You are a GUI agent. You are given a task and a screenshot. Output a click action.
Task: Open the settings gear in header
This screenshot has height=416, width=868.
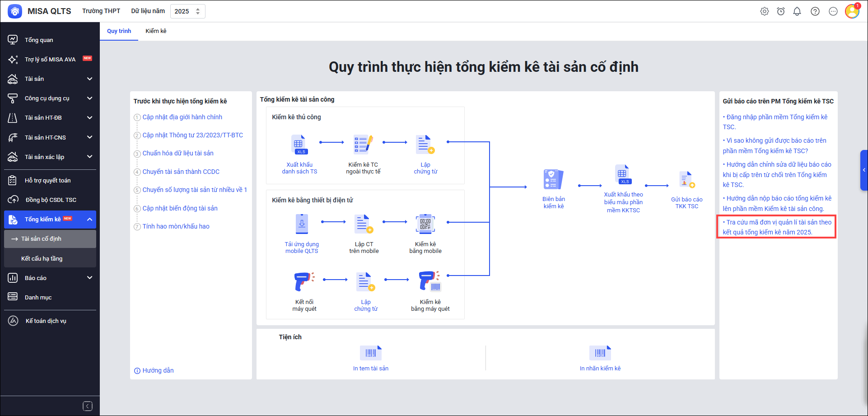pos(764,11)
